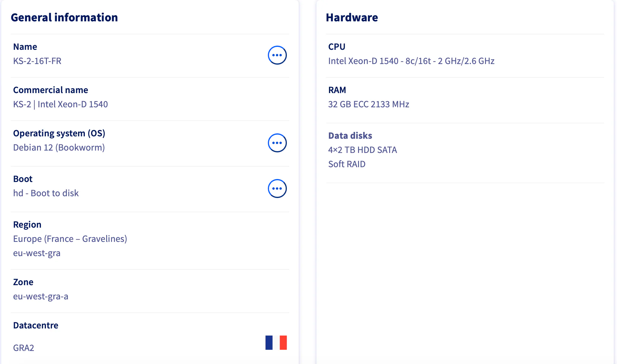
Task: Click the Soft RAID text
Action: tap(346, 164)
